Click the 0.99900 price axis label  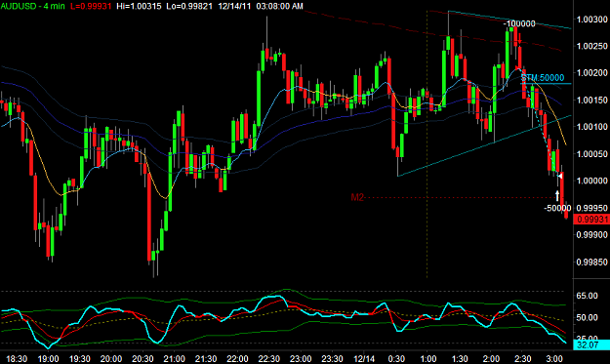tap(592, 235)
